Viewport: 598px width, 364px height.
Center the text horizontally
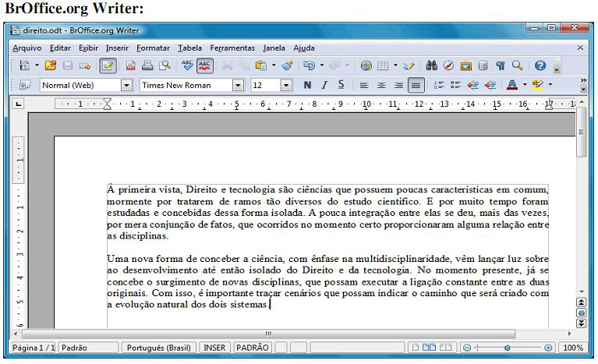(381, 86)
